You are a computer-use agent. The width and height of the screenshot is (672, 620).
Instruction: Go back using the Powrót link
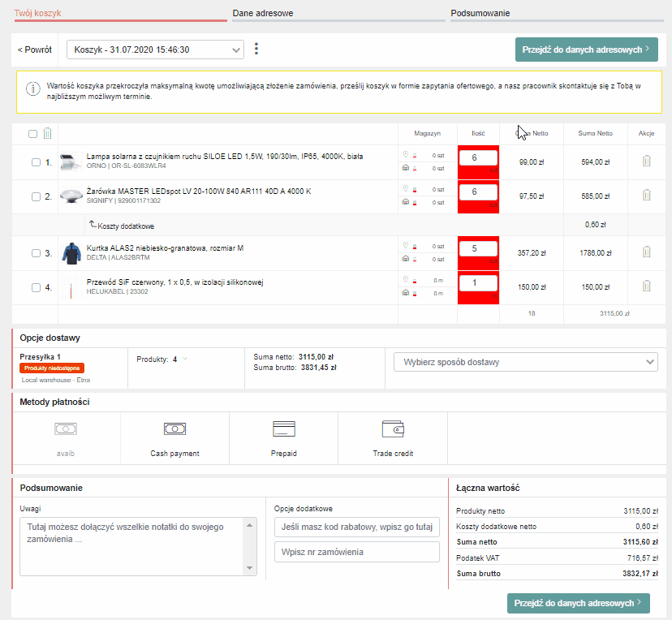[x=35, y=50]
